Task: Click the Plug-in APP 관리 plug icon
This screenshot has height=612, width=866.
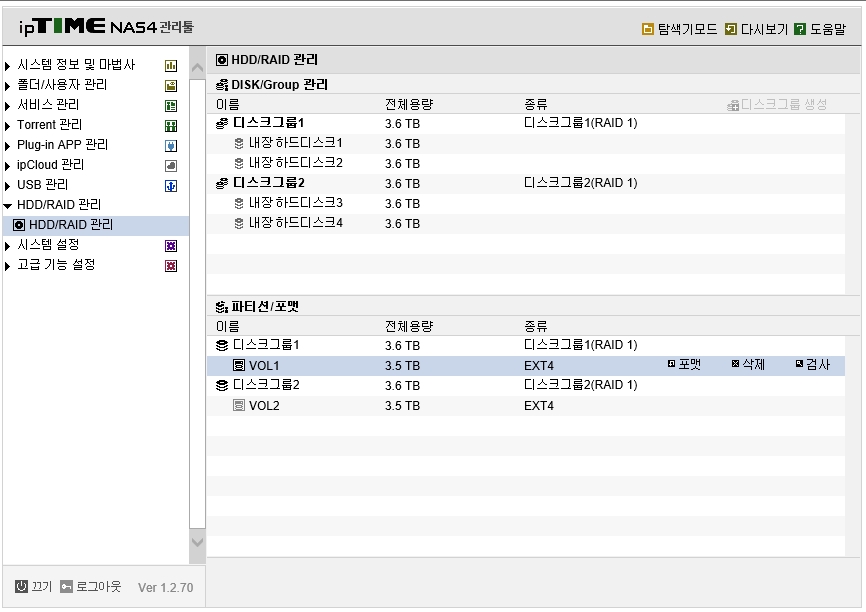Action: (171, 146)
